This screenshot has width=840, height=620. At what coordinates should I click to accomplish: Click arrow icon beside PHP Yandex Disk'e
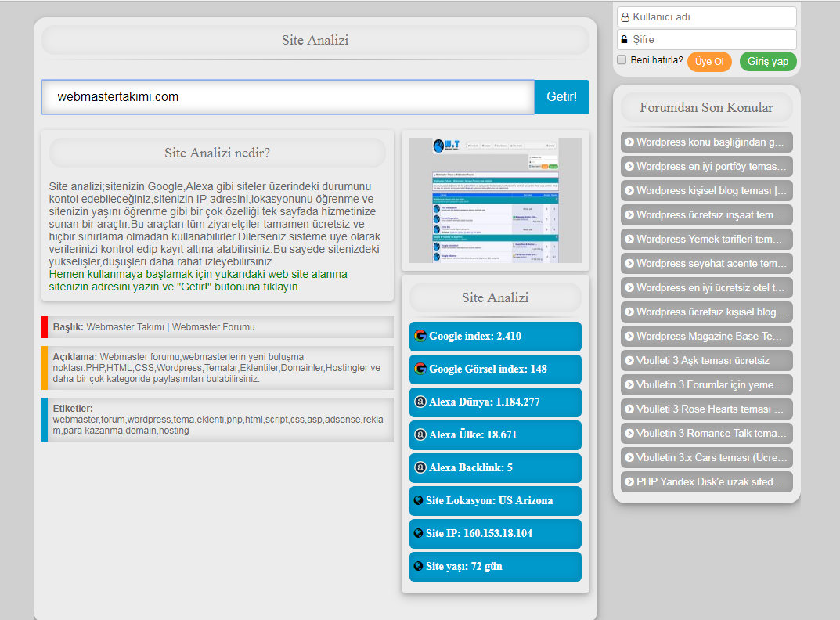click(x=629, y=481)
